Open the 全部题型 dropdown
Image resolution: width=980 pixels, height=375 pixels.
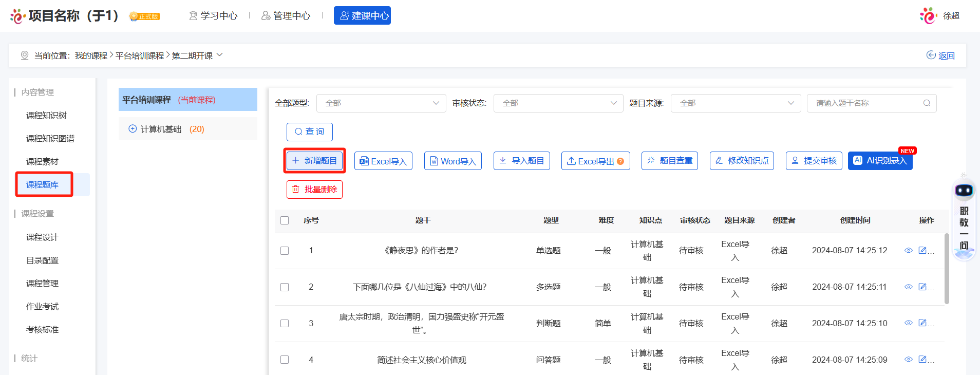pyautogui.click(x=381, y=103)
